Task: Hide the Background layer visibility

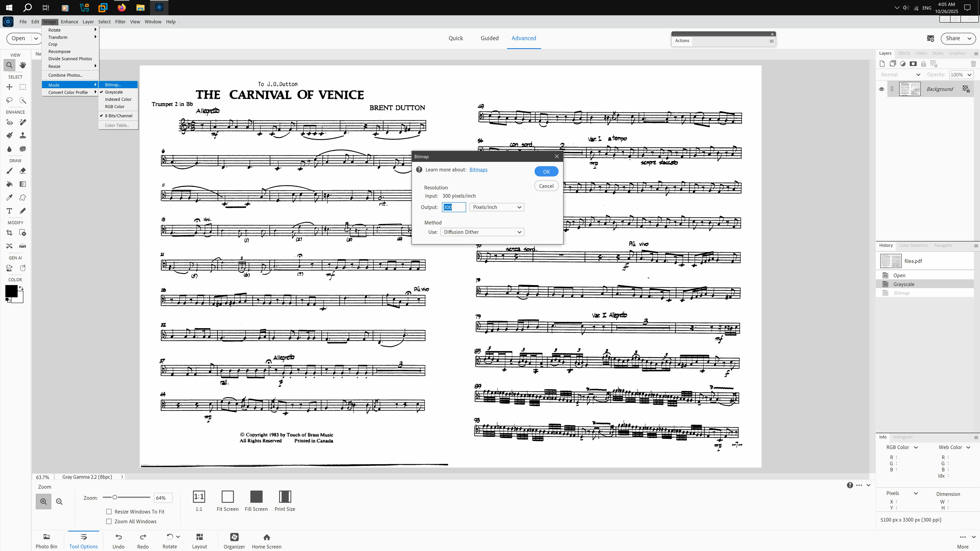Action: coord(881,89)
